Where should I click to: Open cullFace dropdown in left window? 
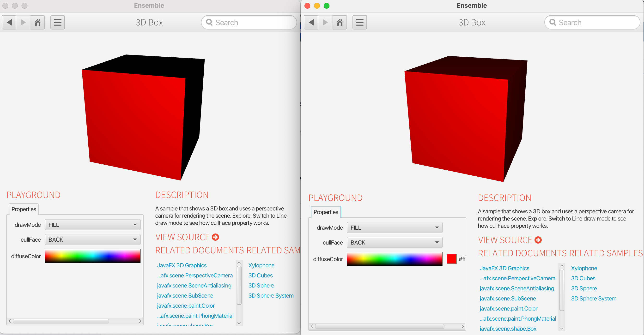point(92,240)
